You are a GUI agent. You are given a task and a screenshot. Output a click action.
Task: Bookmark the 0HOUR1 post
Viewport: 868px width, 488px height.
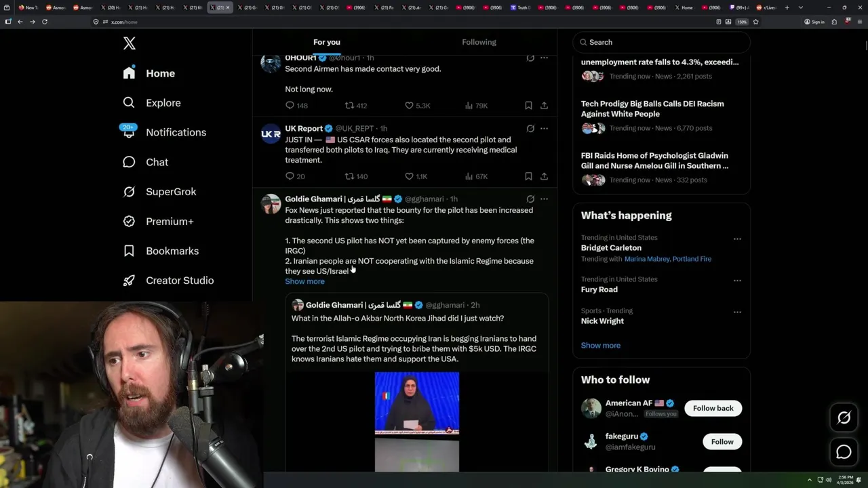[528, 106]
